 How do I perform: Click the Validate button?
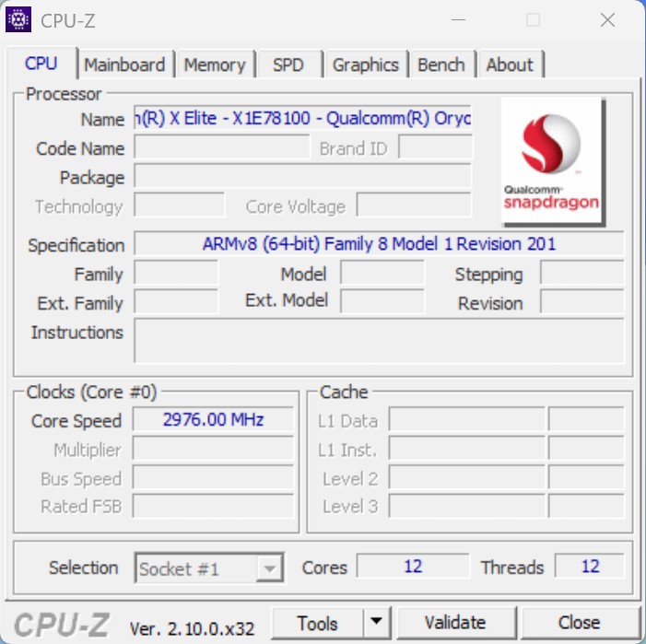455,623
